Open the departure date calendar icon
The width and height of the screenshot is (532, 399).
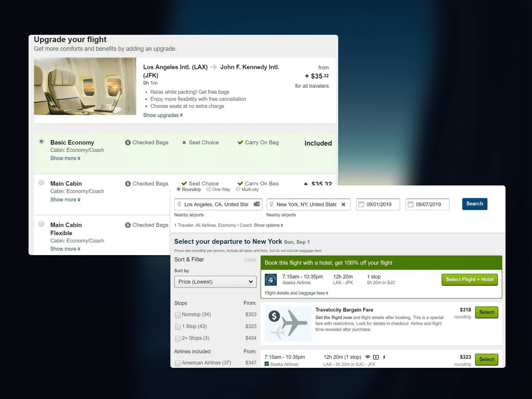(361, 205)
